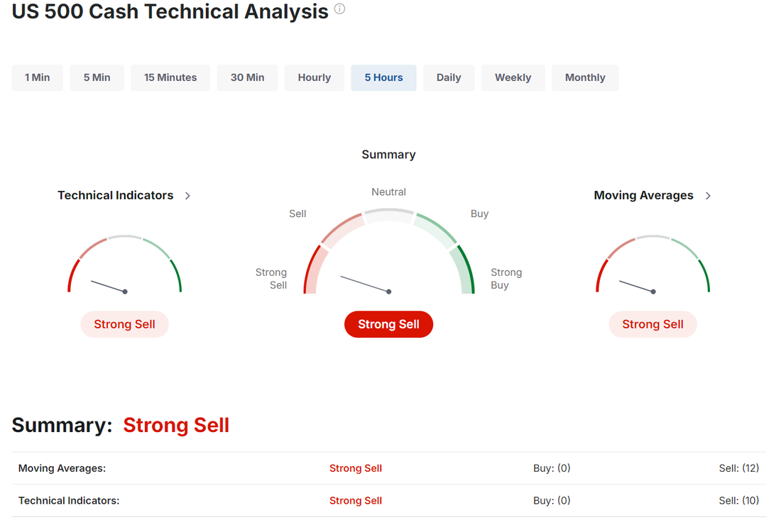
Task: Select the 1 Min timeframe tab
Action: click(x=38, y=77)
